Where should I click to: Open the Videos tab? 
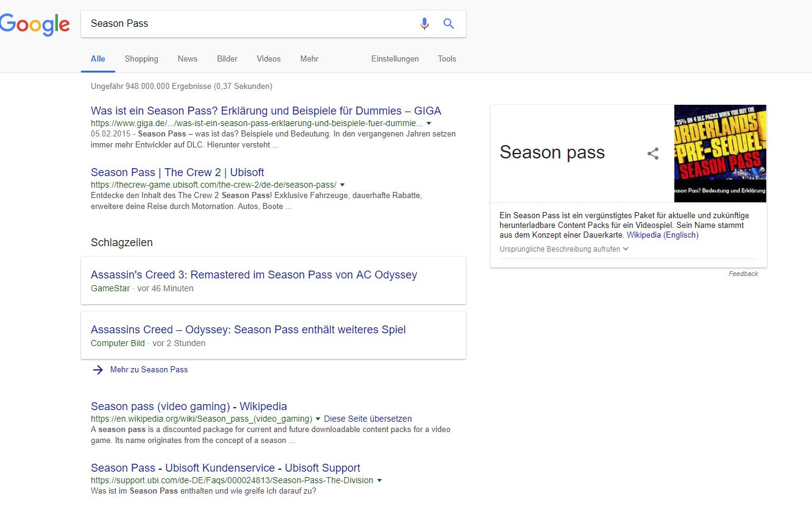point(269,59)
